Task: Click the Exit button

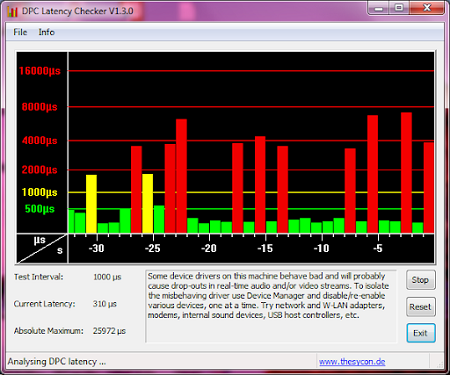Action: pos(421,333)
